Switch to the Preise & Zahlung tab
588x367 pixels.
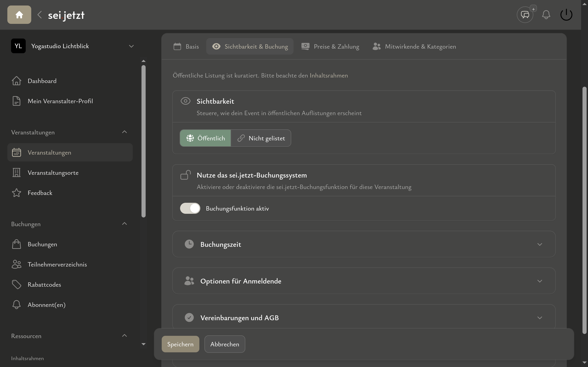[x=330, y=46]
